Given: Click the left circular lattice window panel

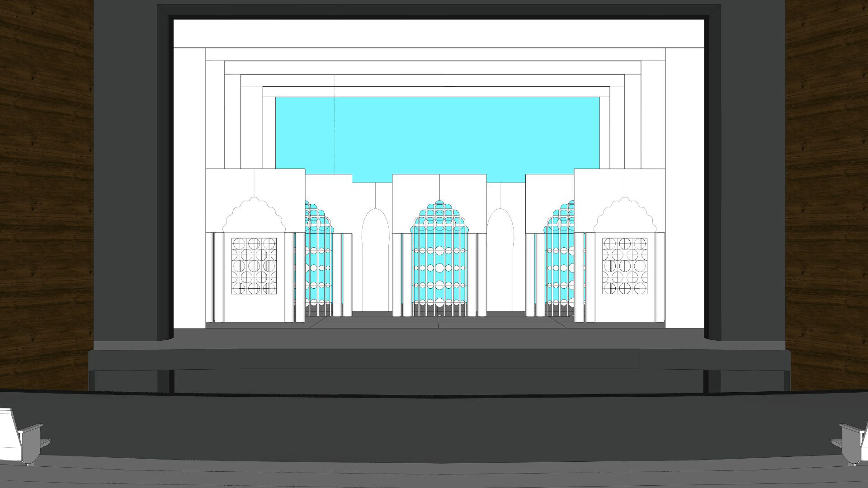Looking at the screenshot, I should 254,267.
